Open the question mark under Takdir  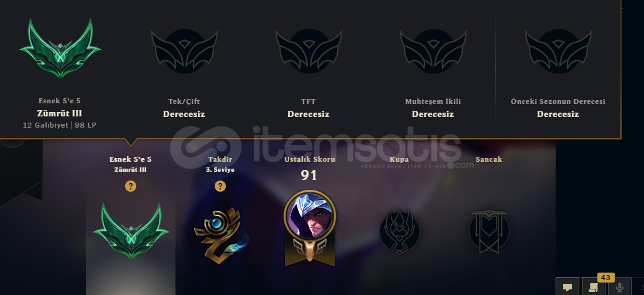point(220,186)
